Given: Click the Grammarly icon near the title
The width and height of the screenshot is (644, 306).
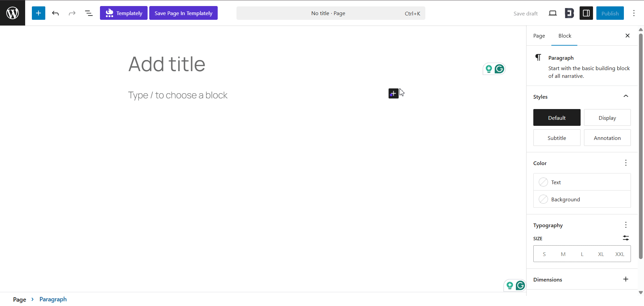Looking at the screenshot, I should click(499, 69).
